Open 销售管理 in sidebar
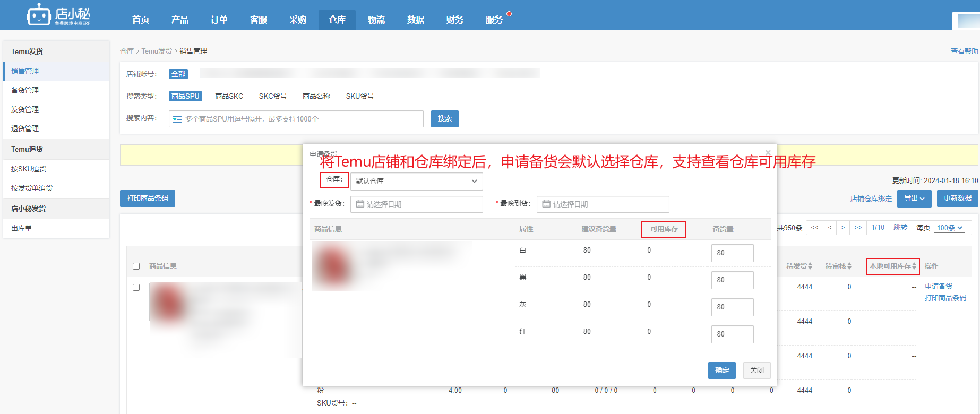Image resolution: width=980 pixels, height=414 pixels. 56,71
